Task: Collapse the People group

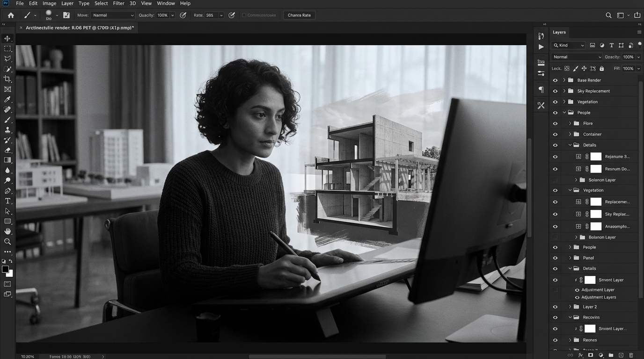Action: (564, 112)
